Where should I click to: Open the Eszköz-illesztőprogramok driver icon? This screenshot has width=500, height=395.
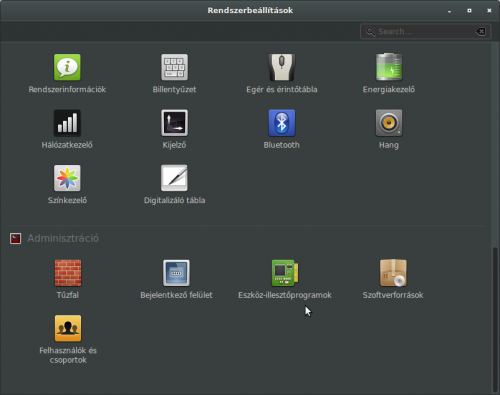(285, 273)
